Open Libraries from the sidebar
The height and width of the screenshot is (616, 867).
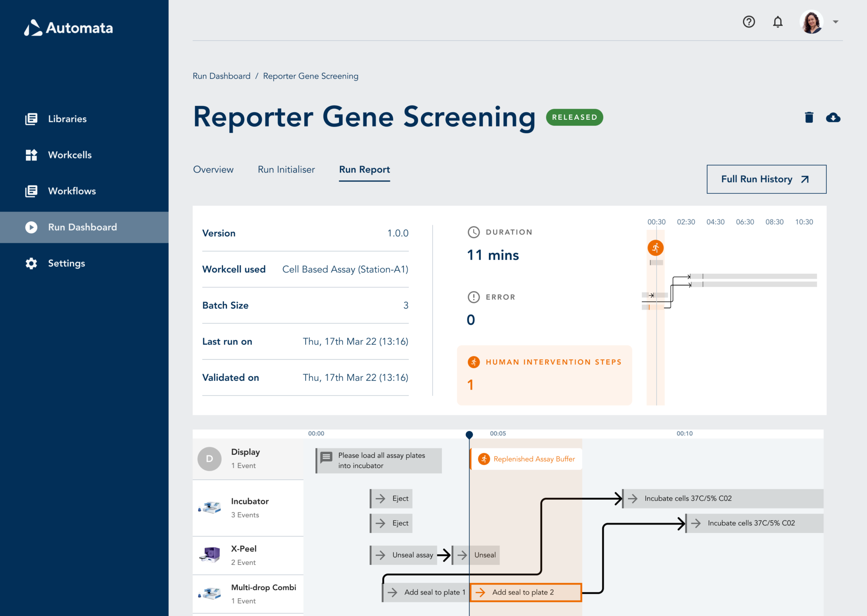tap(67, 119)
